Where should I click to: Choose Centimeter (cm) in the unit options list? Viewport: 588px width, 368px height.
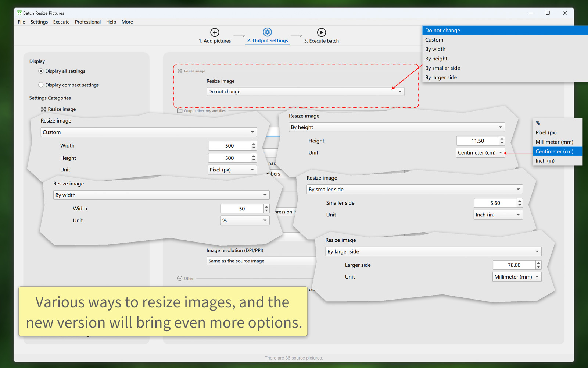pyautogui.click(x=557, y=151)
